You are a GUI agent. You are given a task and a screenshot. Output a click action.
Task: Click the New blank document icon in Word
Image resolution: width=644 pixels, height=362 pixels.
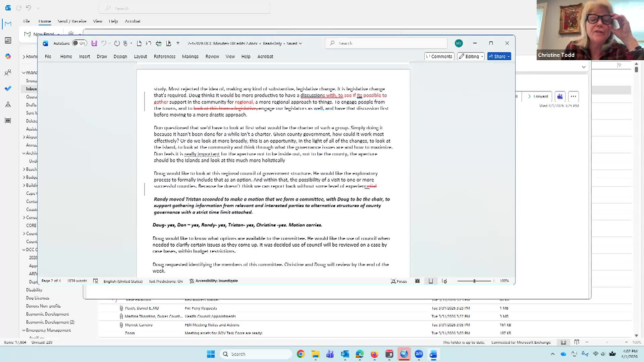click(139, 43)
